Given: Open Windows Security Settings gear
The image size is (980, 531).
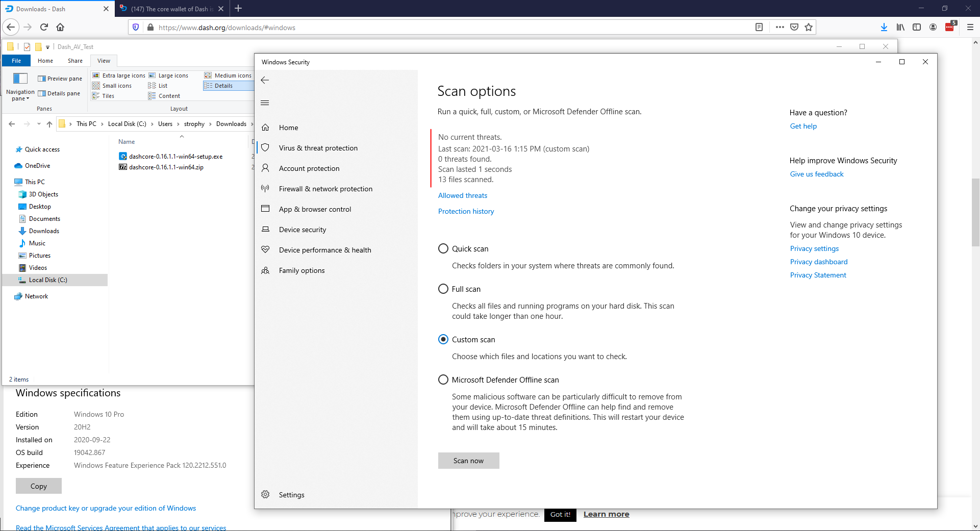Looking at the screenshot, I should coord(265,495).
